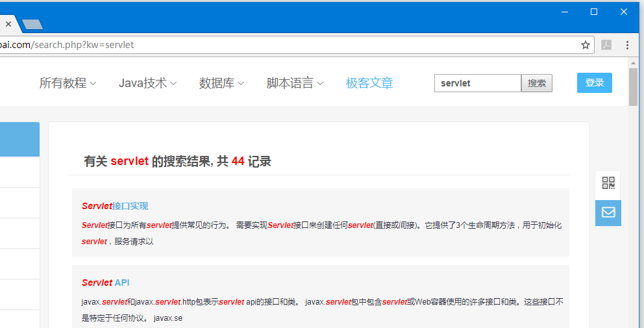This screenshot has height=328, width=644.
Task: Click the javax.servlet description under Servlet API
Action: (x=323, y=310)
